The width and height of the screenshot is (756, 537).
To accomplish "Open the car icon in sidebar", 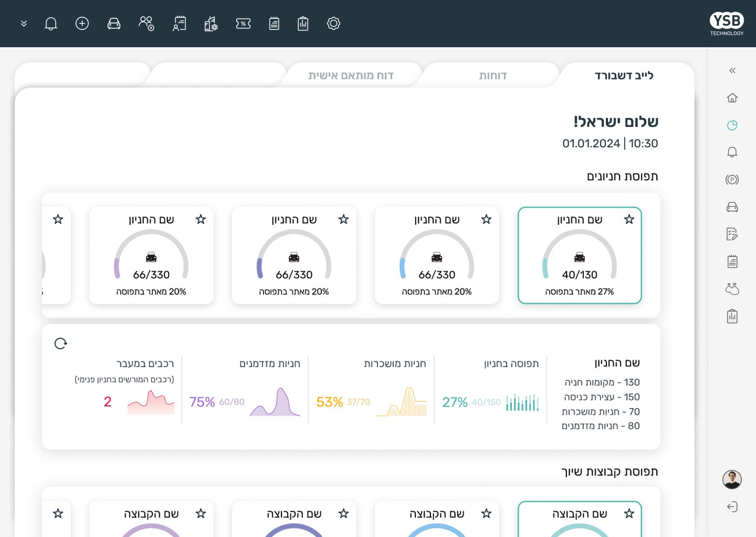I will (x=732, y=207).
